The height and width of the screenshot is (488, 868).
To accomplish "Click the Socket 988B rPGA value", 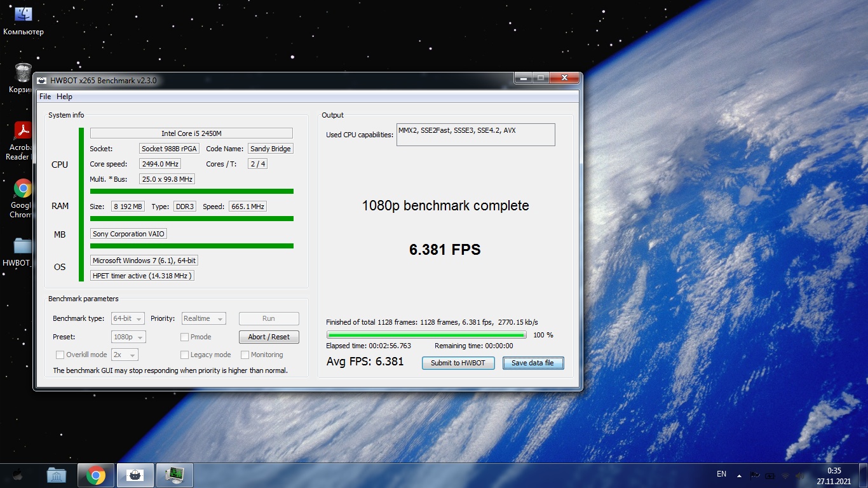I will click(170, 148).
